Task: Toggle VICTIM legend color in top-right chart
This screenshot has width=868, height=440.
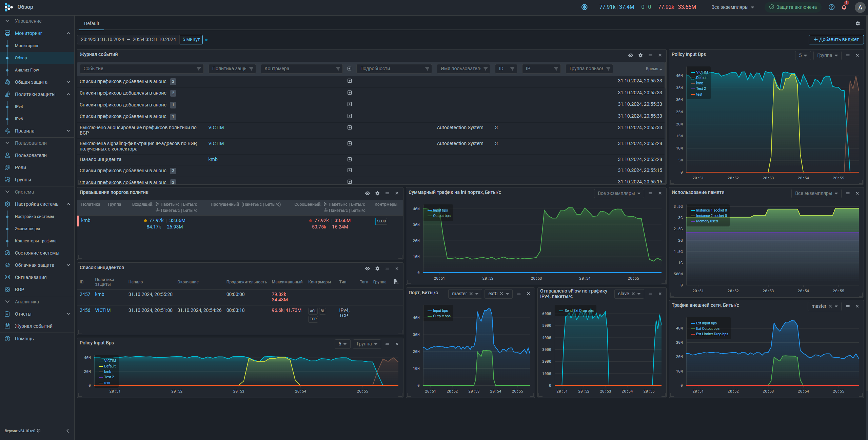Action: click(x=693, y=73)
